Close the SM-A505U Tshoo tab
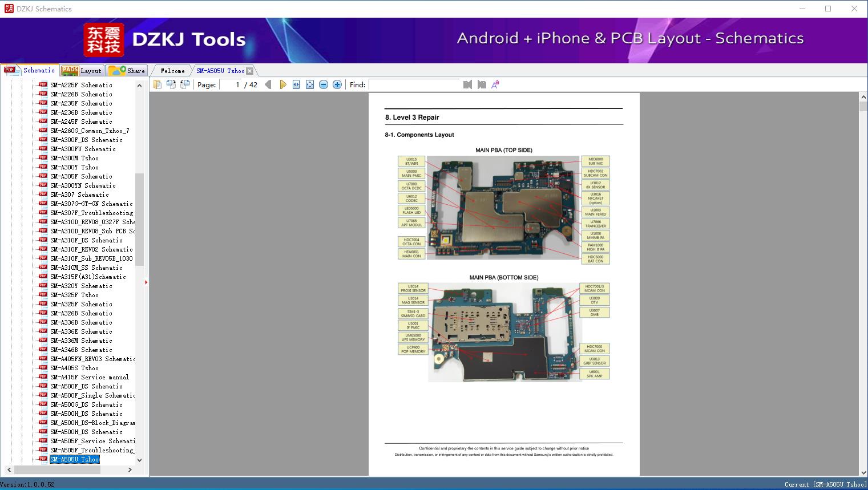The image size is (868, 490). [250, 71]
